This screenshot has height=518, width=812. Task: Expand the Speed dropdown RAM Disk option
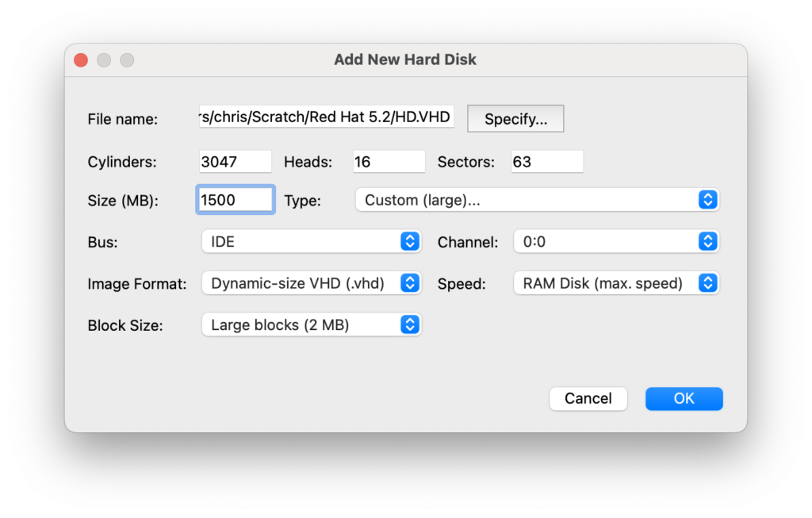[x=615, y=283]
